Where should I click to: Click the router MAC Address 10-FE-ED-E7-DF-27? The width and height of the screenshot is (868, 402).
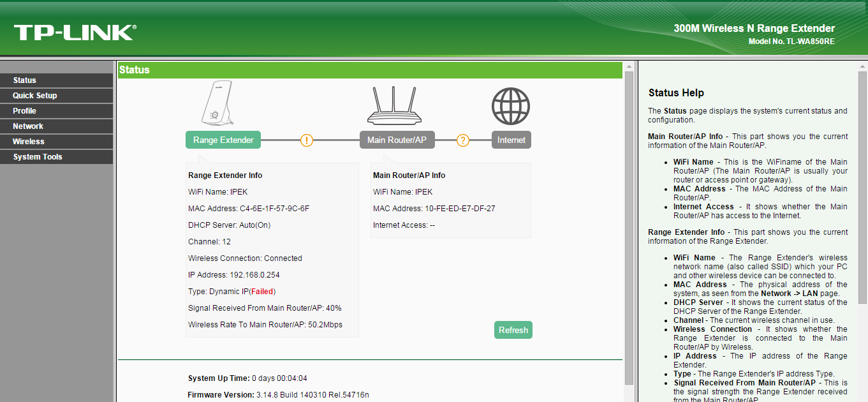pyautogui.click(x=434, y=209)
